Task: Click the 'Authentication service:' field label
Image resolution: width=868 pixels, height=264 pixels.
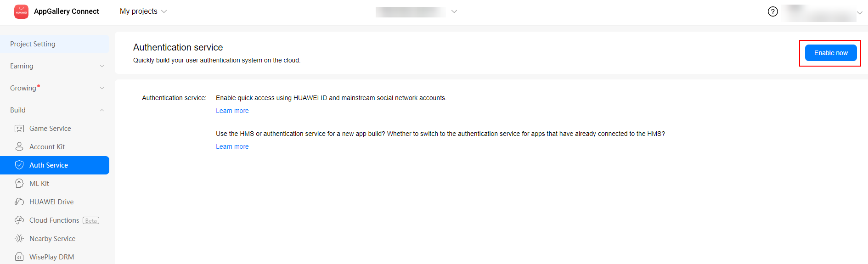Action: coord(174,98)
